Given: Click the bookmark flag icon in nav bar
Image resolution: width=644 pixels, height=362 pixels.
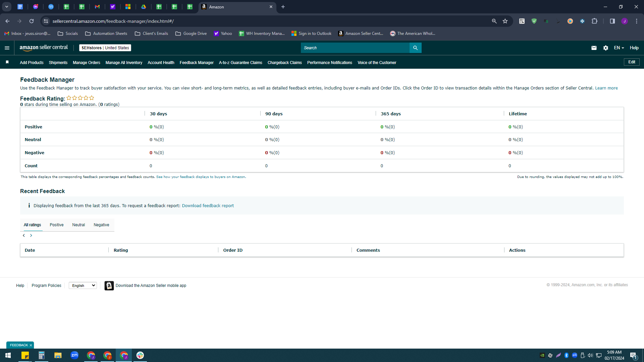Looking at the screenshot, I should coord(7,62).
